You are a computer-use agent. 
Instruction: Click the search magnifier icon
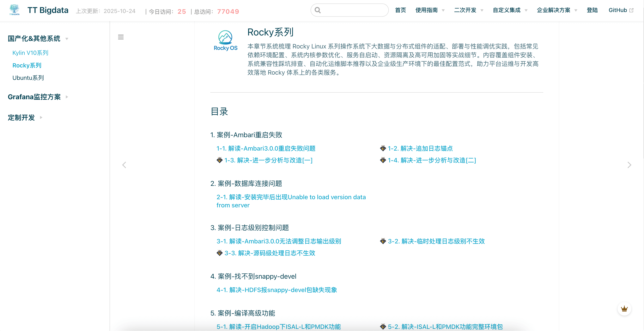(x=318, y=10)
